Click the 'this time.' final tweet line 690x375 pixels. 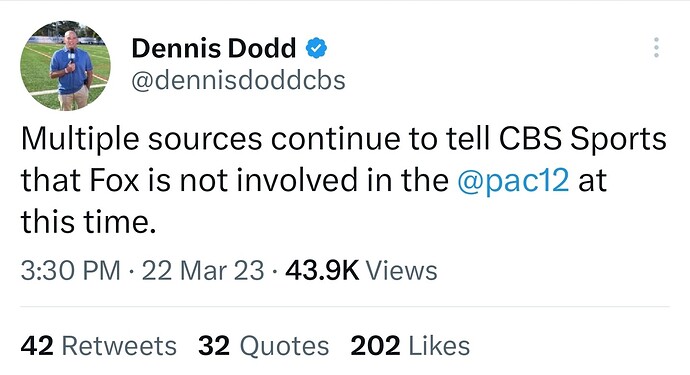88,221
